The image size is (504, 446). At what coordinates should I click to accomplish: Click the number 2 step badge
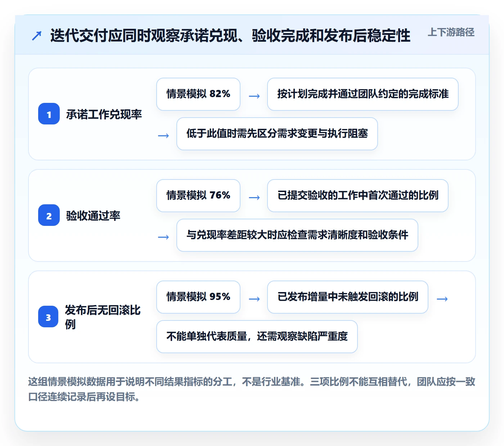(49, 215)
